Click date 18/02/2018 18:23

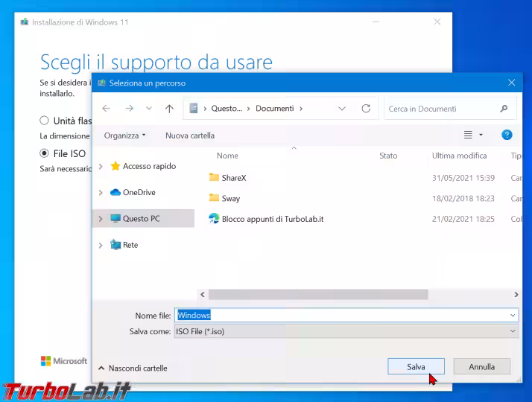(463, 198)
